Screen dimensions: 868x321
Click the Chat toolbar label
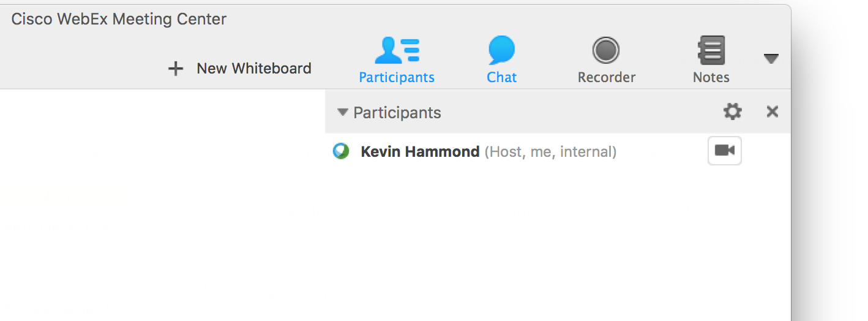[x=501, y=77]
